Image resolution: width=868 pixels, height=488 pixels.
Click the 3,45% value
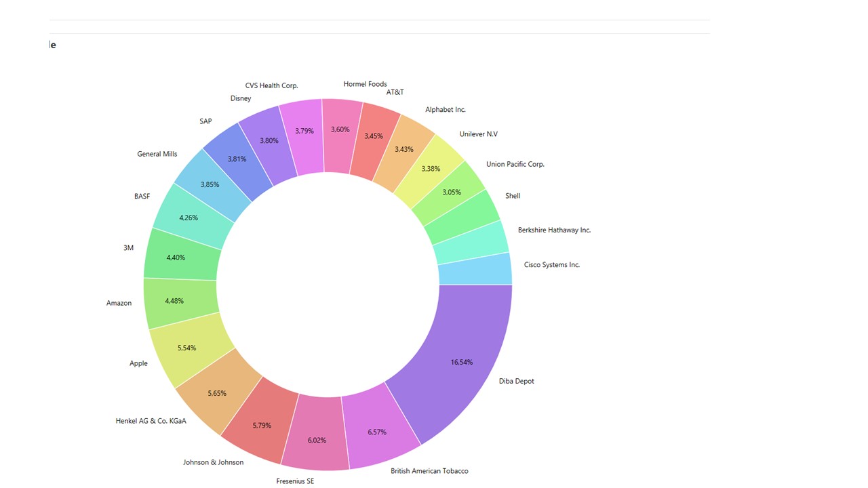(x=374, y=136)
